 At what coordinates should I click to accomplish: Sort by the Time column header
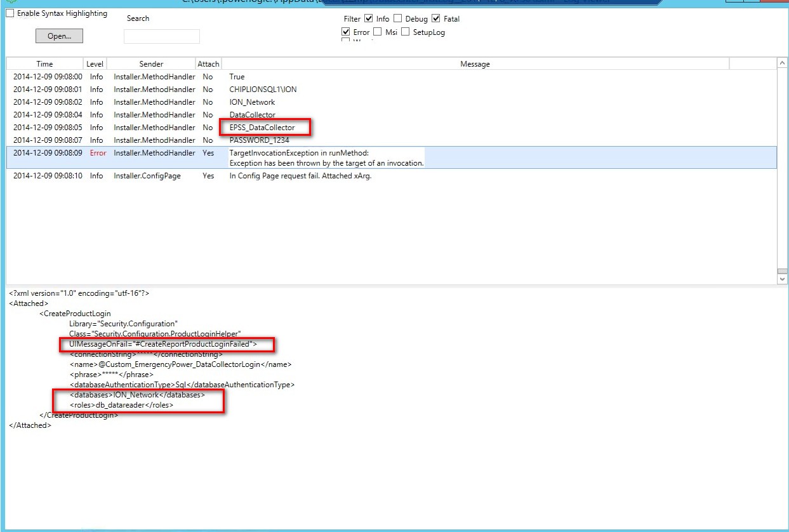tap(45, 63)
